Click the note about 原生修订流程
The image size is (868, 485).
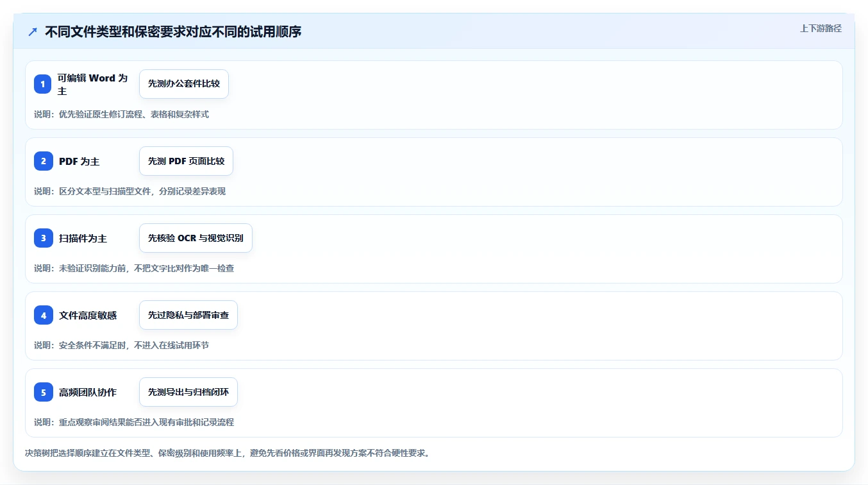pos(121,114)
